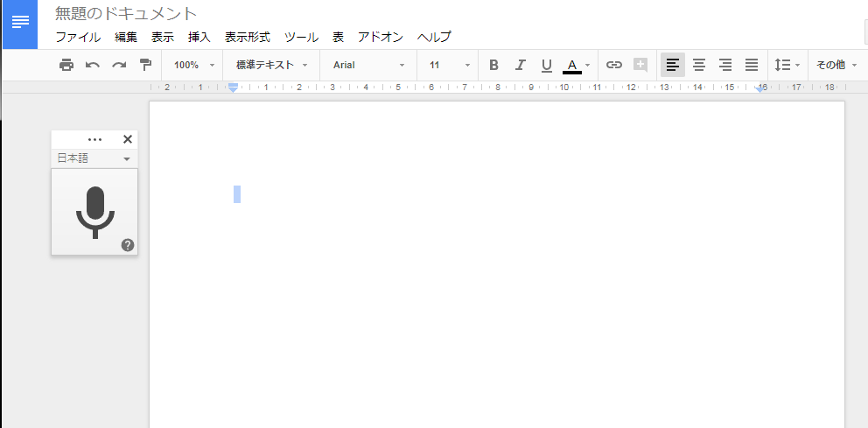This screenshot has width=868, height=428.
Task: Open the その他 toolbar dropdown
Action: tap(836, 65)
